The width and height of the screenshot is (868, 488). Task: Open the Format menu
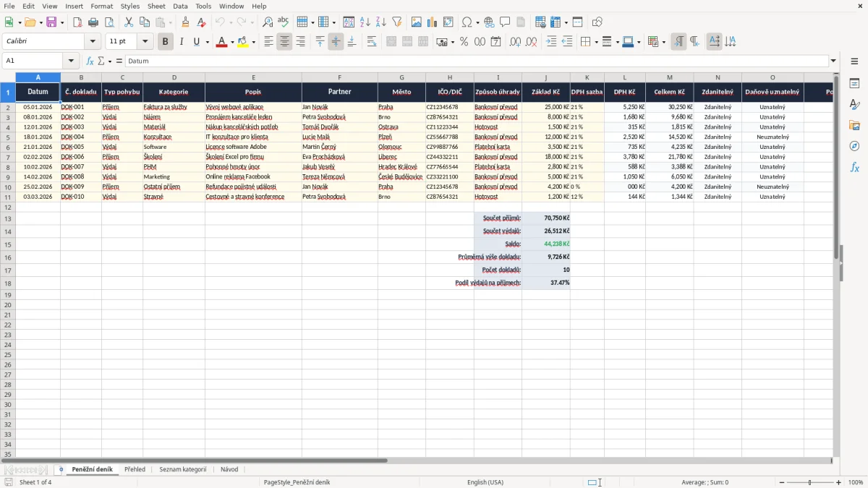click(102, 6)
